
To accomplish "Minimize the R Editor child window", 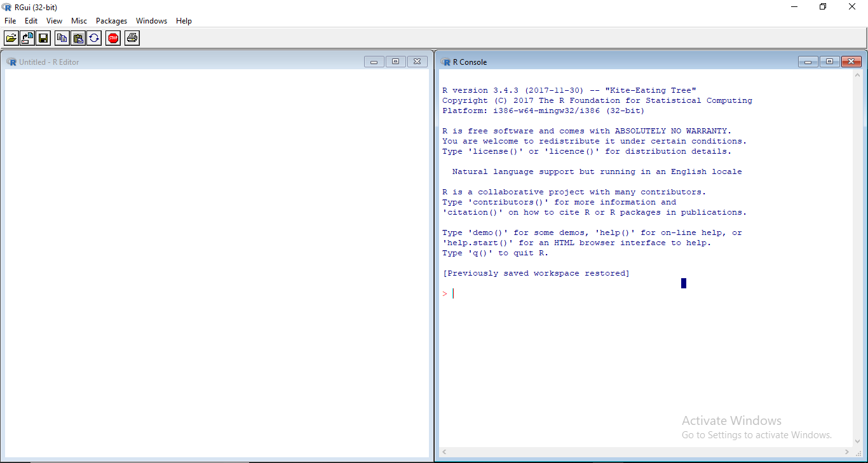I will (x=374, y=62).
